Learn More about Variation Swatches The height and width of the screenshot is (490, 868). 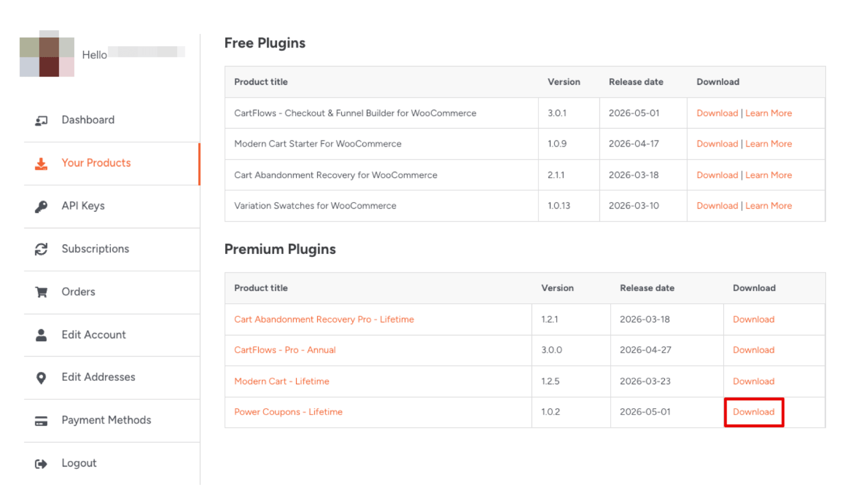(769, 206)
